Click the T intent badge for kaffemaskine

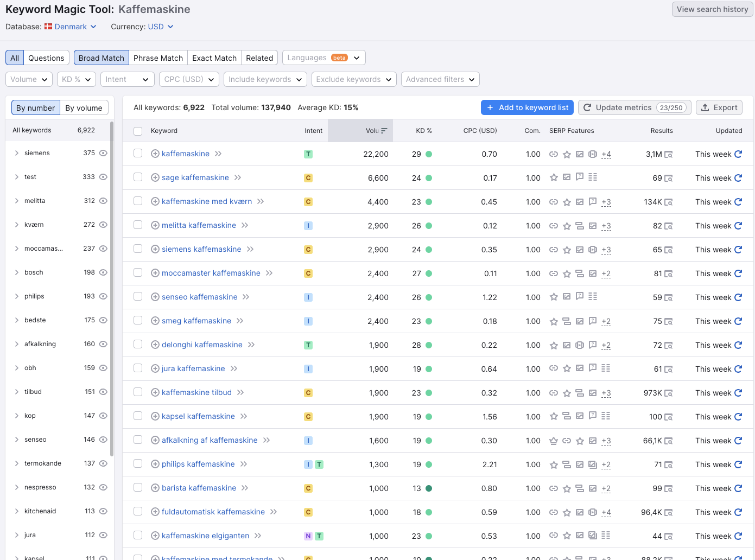point(308,154)
